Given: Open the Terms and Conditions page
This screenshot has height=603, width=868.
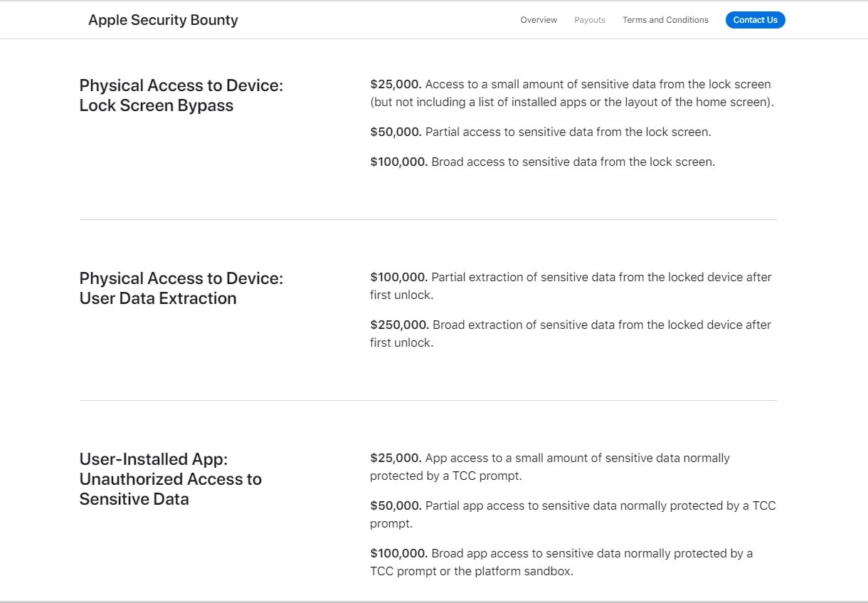Looking at the screenshot, I should [x=665, y=20].
